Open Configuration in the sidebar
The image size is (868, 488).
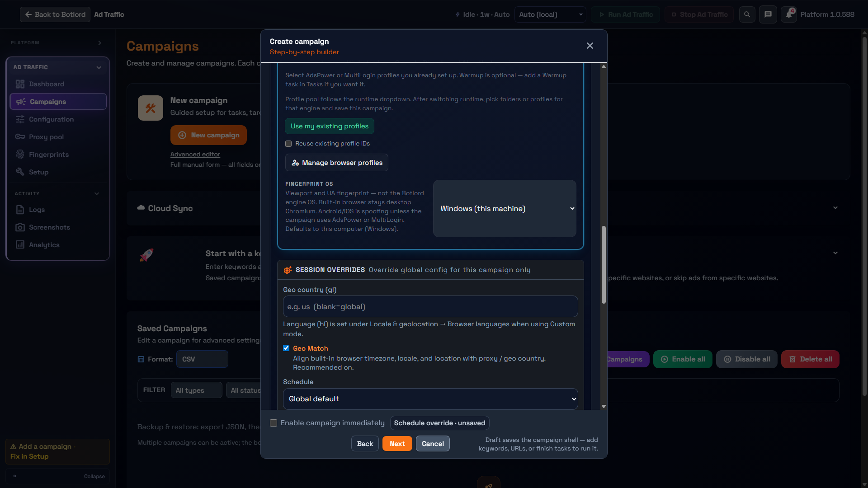[x=58, y=119]
